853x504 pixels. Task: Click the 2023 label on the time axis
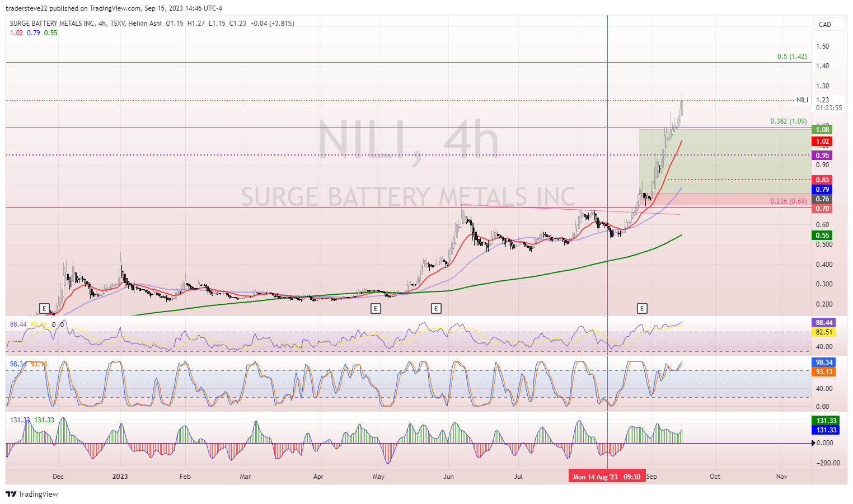coord(120,477)
